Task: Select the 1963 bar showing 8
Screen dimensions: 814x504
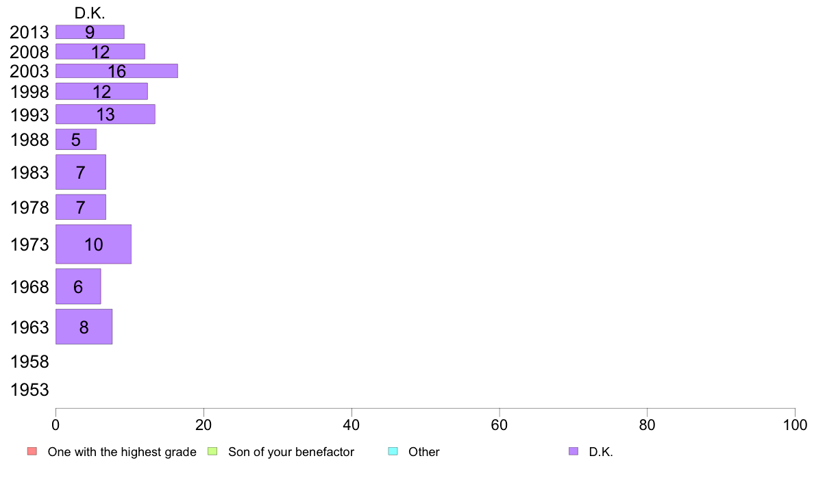Action: 84,327
